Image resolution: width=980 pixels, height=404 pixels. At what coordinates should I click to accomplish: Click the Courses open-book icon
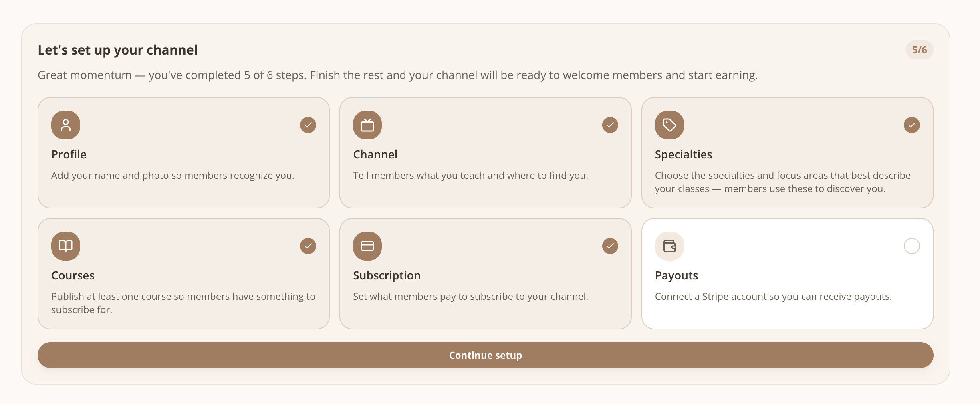point(66,246)
